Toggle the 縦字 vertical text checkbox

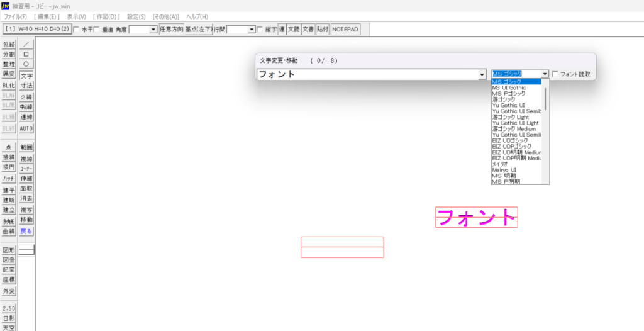click(260, 30)
